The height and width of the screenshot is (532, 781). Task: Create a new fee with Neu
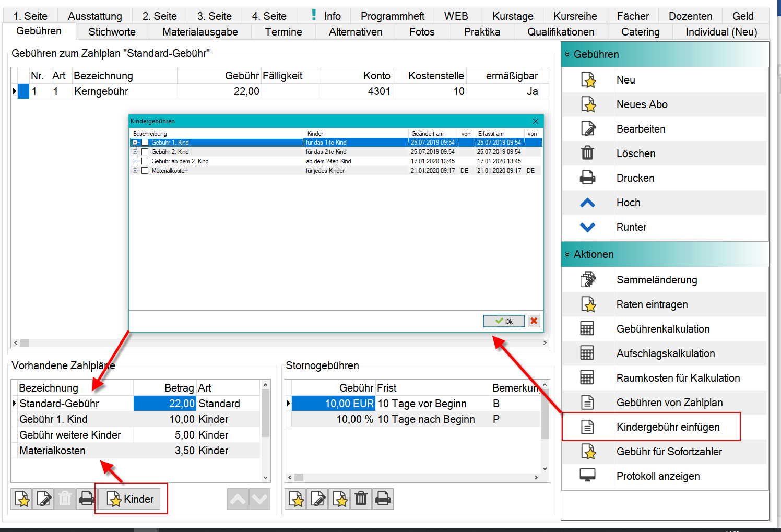click(x=664, y=80)
